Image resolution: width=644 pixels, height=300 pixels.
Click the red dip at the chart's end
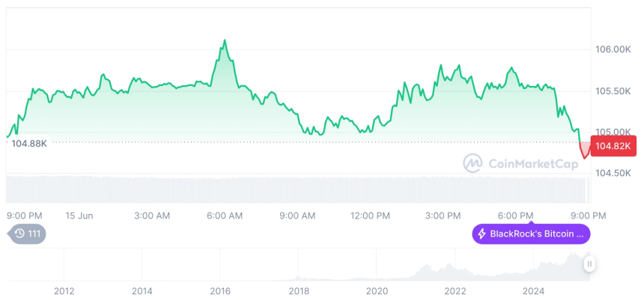pos(585,153)
